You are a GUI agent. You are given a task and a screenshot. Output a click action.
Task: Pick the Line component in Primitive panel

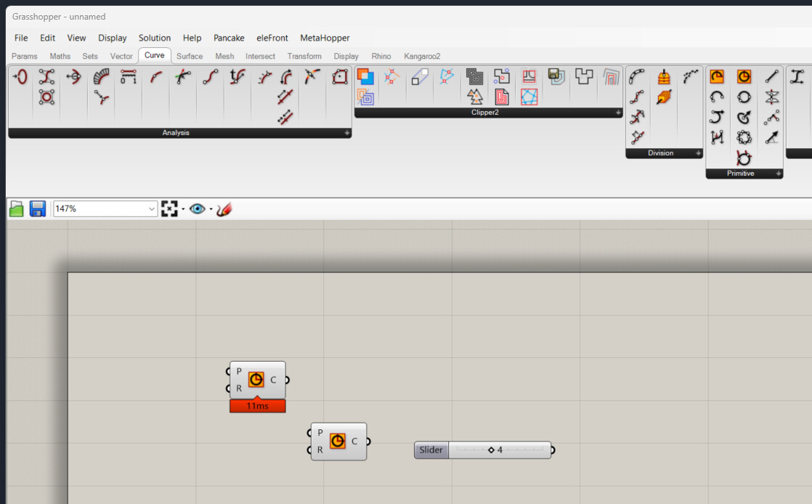pos(771,77)
